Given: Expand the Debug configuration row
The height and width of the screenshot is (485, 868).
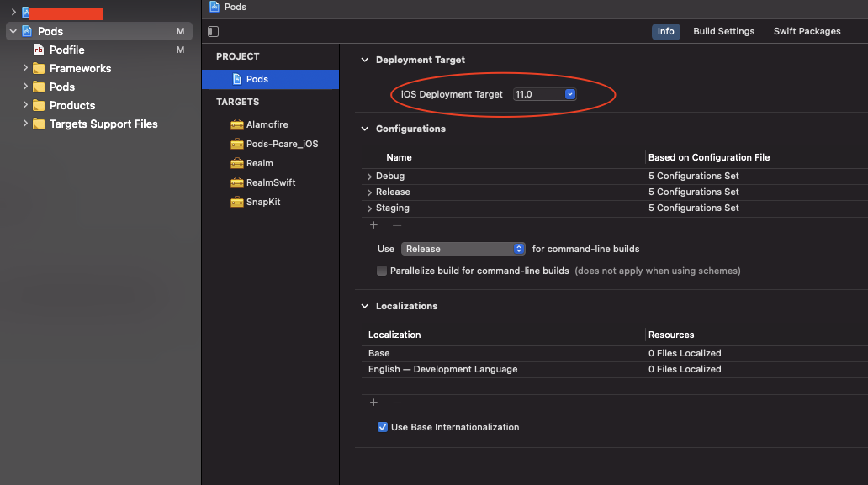Looking at the screenshot, I should click(368, 176).
